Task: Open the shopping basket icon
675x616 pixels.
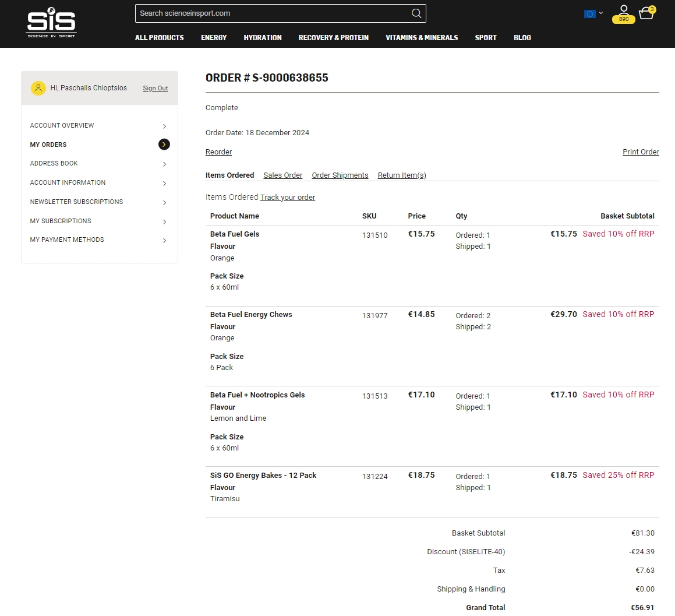Action: (x=646, y=13)
